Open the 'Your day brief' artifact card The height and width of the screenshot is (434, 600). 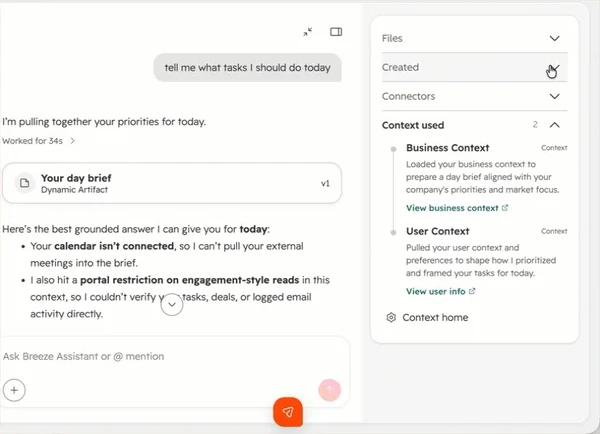click(172, 183)
